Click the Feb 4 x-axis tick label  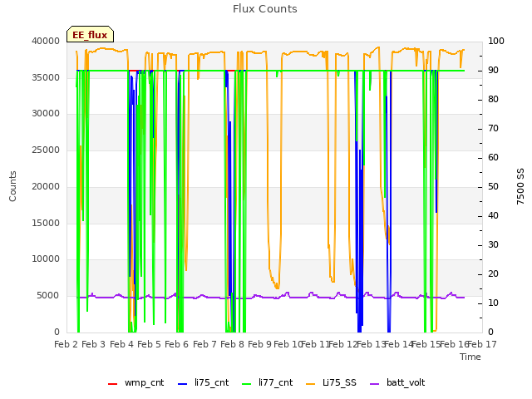pos(121,344)
